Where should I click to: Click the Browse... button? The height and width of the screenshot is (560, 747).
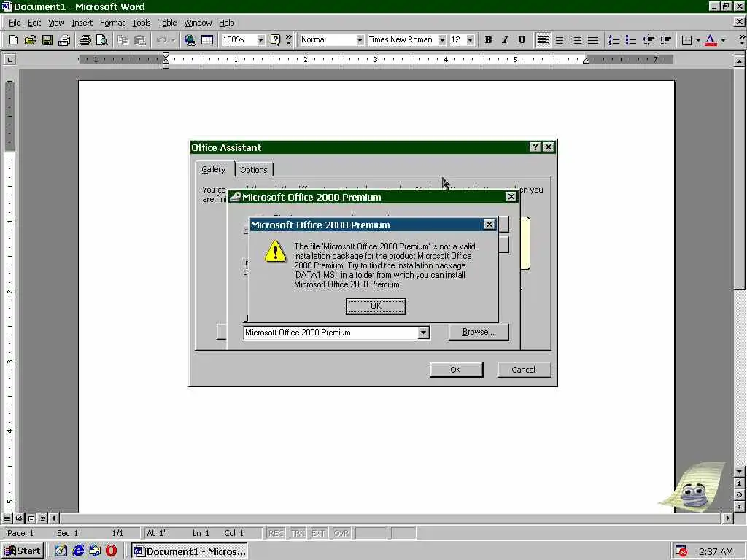pos(479,332)
